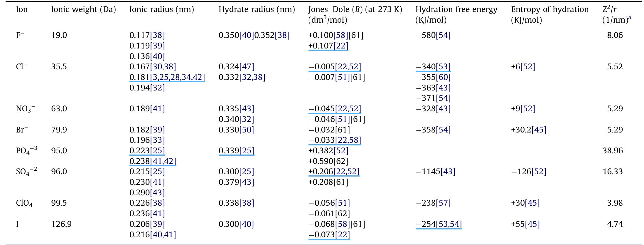Viewport: 644px width, 245px height.
Task: Click reference [60] next to −355
Action: coord(443,77)
